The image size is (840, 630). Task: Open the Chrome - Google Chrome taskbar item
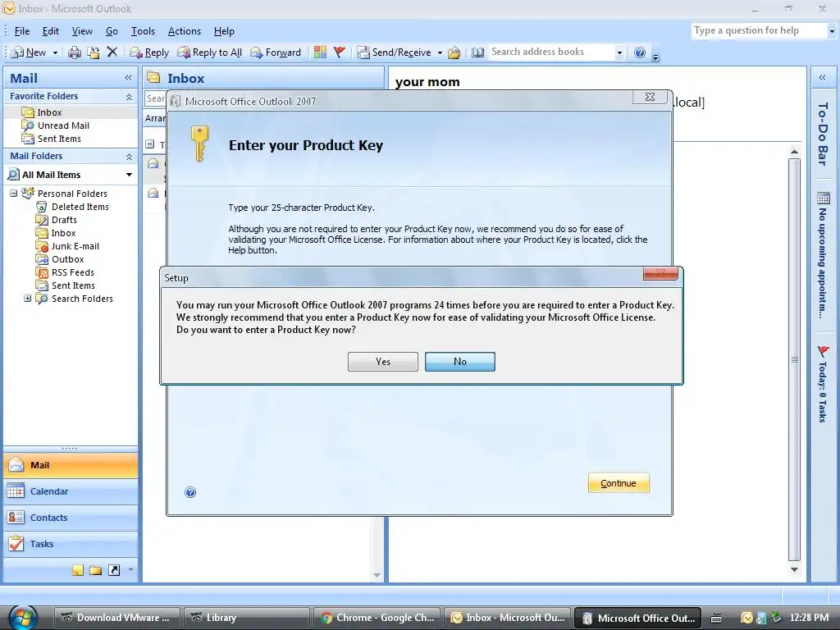(x=377, y=618)
